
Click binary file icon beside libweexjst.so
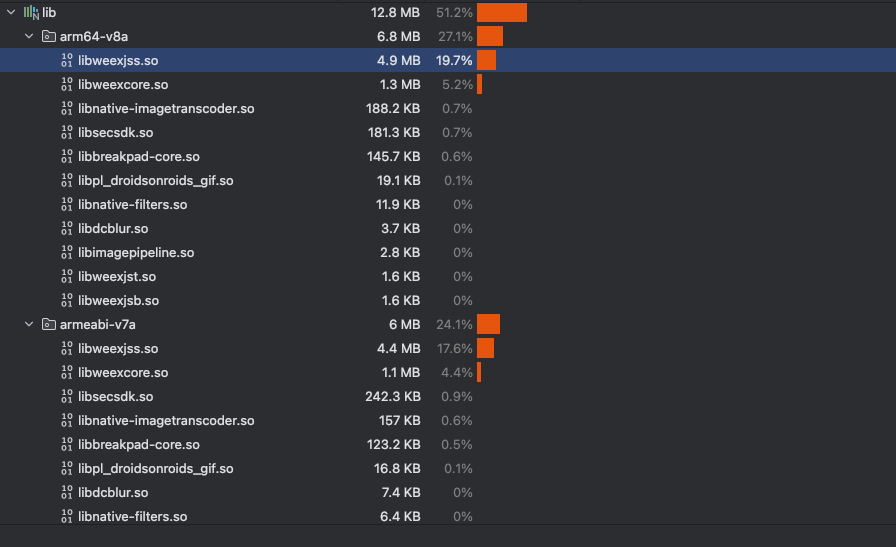67,277
